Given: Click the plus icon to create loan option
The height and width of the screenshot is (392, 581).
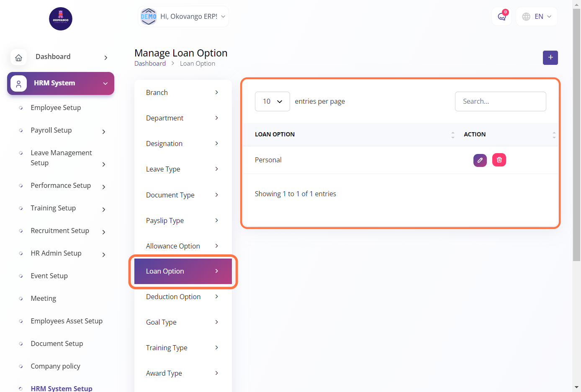Looking at the screenshot, I should tap(550, 58).
